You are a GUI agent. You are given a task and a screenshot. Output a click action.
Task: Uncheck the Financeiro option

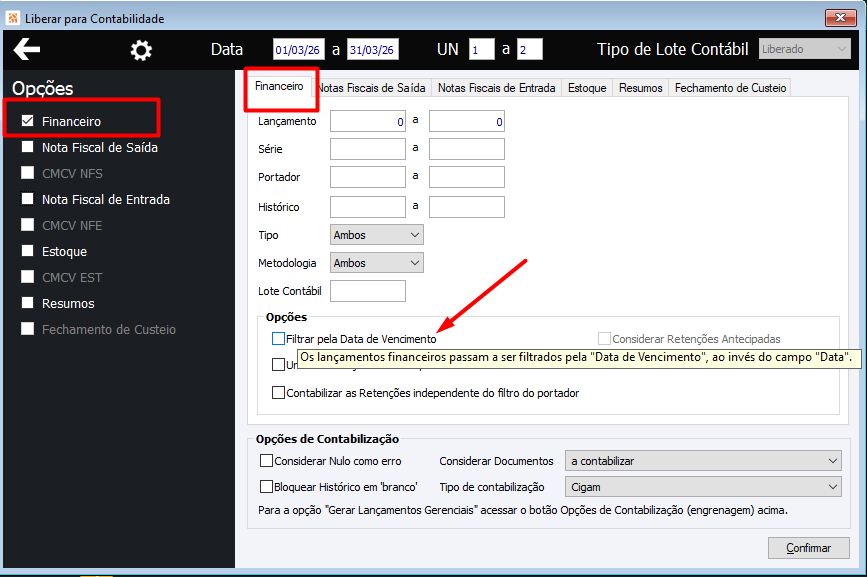28,120
